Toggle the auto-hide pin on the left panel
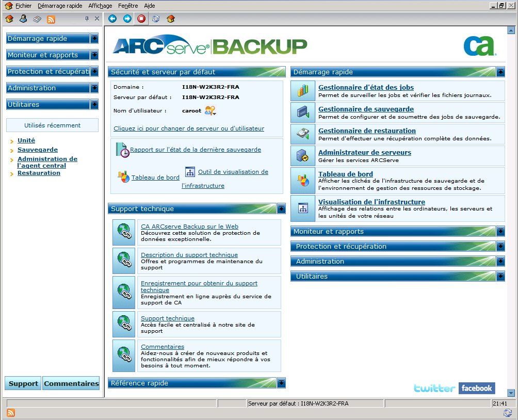 tap(88, 19)
